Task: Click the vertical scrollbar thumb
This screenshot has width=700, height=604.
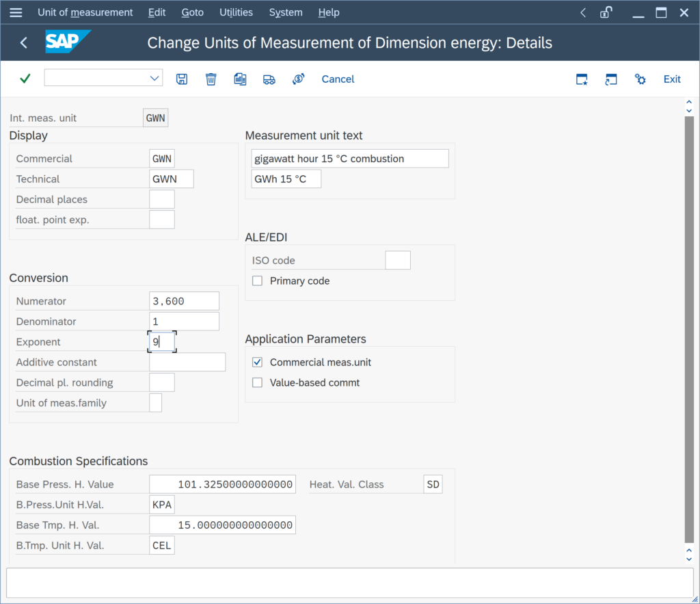Action: tap(689, 330)
